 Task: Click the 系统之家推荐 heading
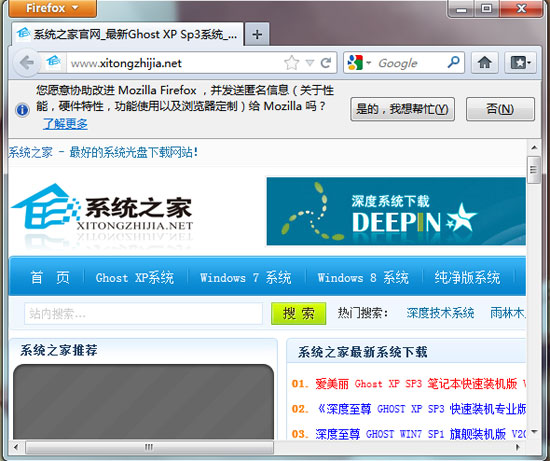coord(59,350)
